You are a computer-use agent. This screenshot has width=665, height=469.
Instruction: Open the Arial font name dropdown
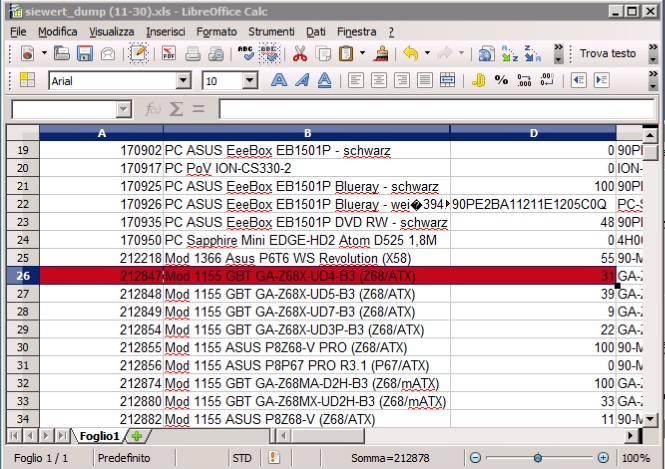[x=183, y=80]
